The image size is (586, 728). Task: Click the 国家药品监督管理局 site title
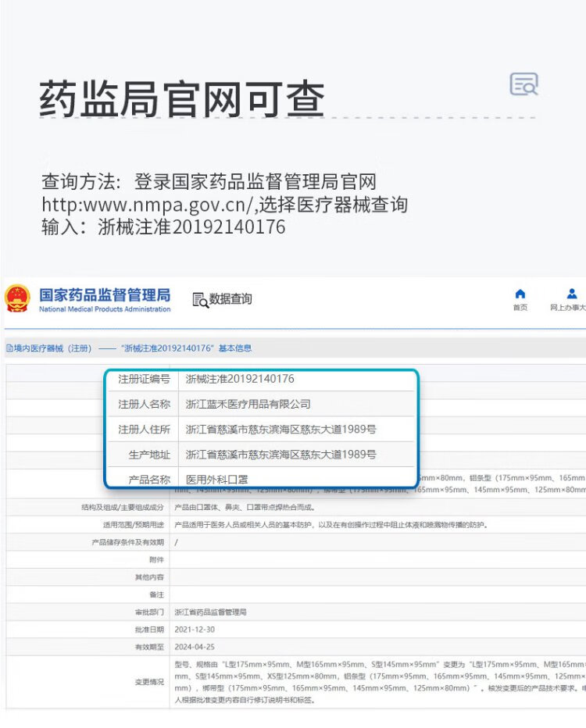(105, 295)
